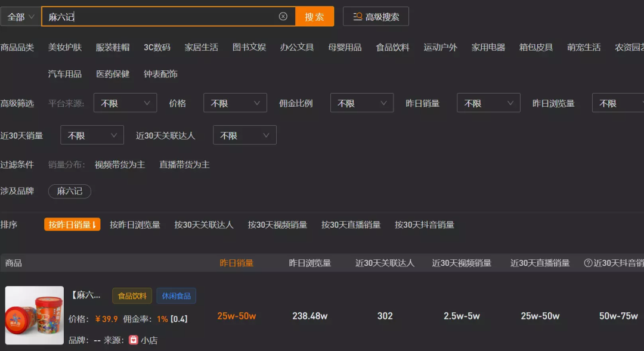Choose the 运动户外 category
The width and height of the screenshot is (644, 351).
click(440, 47)
